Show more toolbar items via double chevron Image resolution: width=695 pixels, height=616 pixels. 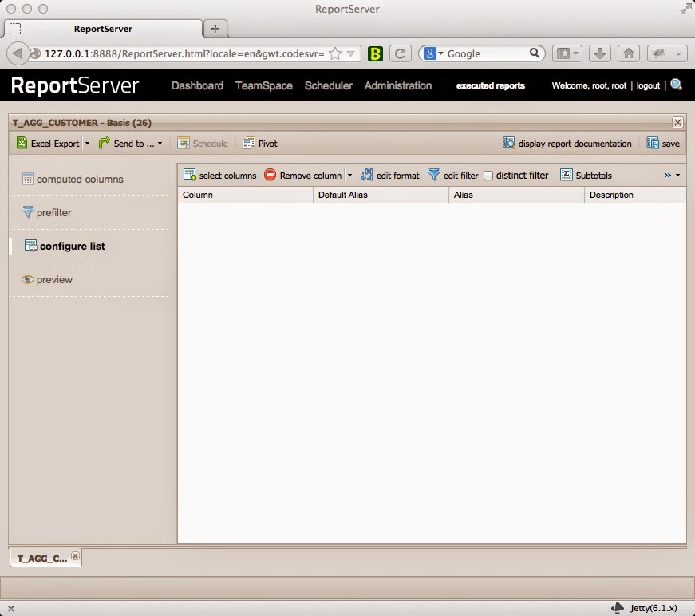(x=668, y=175)
